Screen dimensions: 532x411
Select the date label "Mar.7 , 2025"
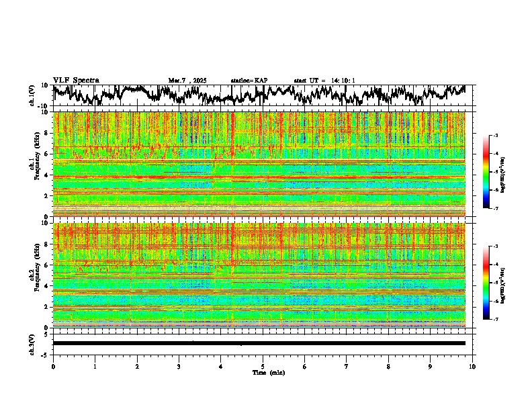[187, 81]
